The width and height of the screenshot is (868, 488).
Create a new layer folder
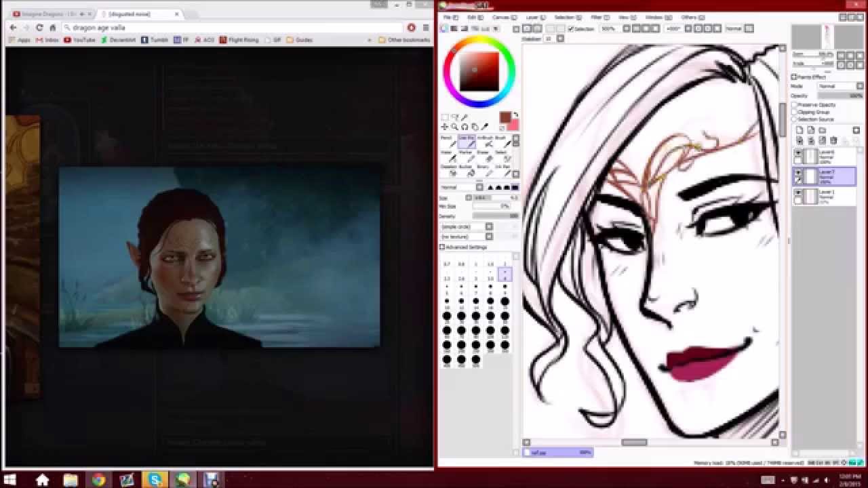pyautogui.click(x=823, y=130)
